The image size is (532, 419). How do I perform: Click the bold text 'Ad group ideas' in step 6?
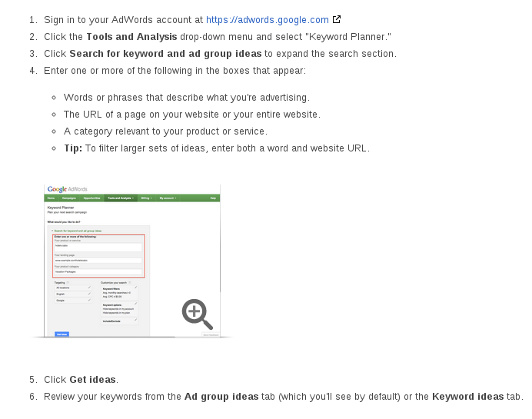pos(221,397)
